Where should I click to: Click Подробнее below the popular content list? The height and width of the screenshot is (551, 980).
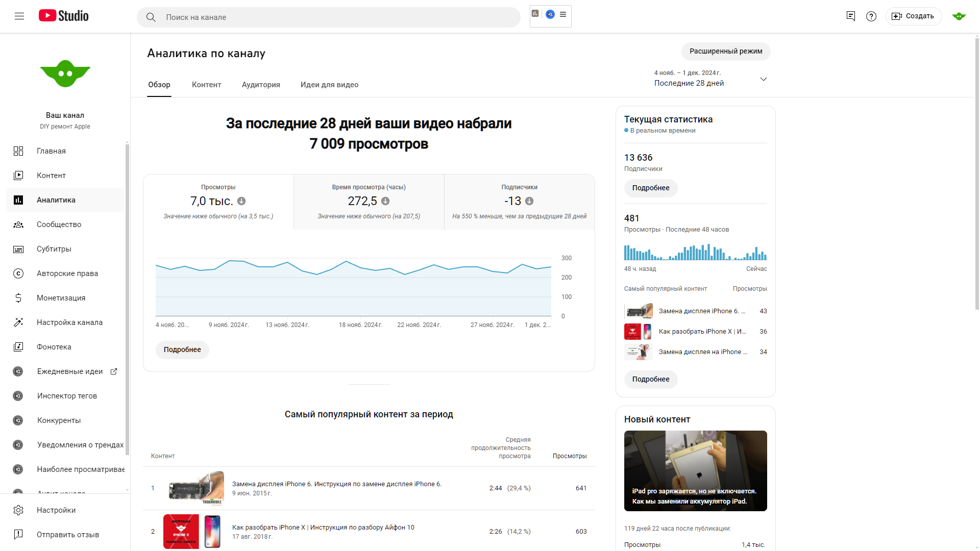[651, 380]
